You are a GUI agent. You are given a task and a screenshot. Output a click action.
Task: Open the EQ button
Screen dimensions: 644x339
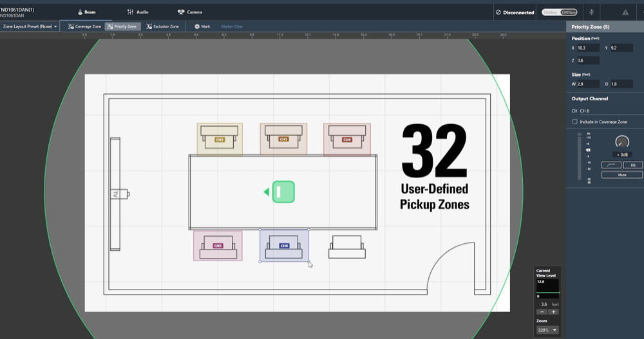pos(633,165)
